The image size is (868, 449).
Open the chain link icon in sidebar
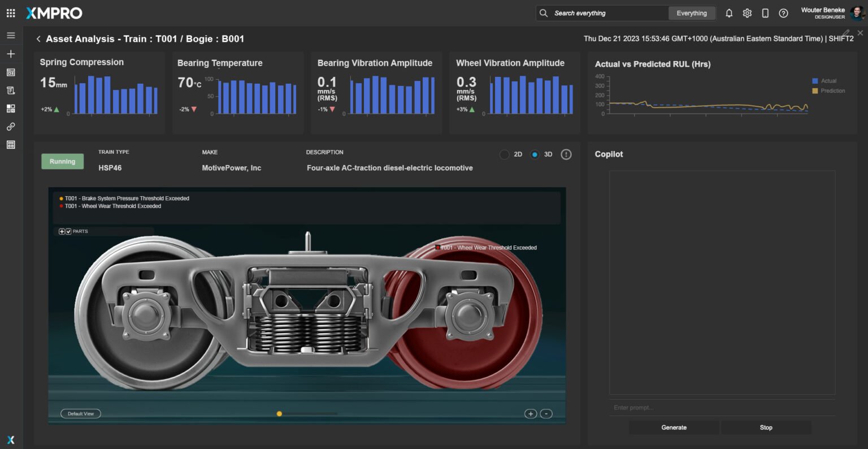click(x=11, y=127)
